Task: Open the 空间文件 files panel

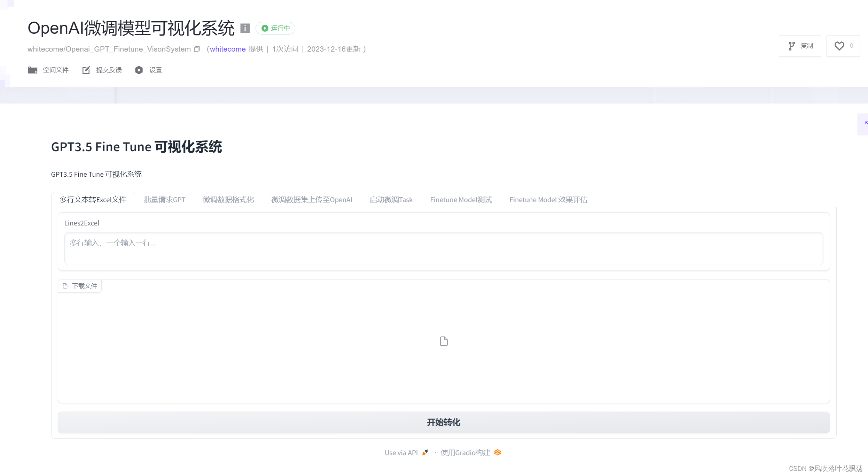Action: pyautogui.click(x=48, y=70)
